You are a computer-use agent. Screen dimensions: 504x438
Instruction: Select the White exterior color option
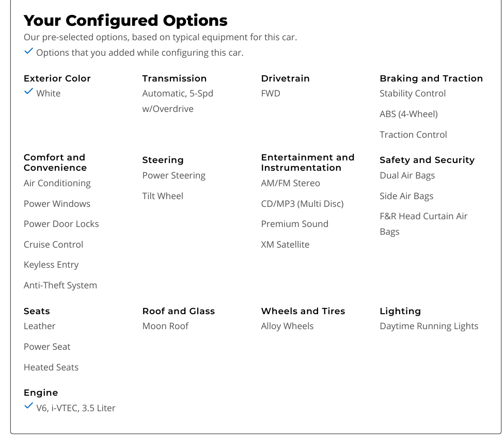tap(48, 93)
